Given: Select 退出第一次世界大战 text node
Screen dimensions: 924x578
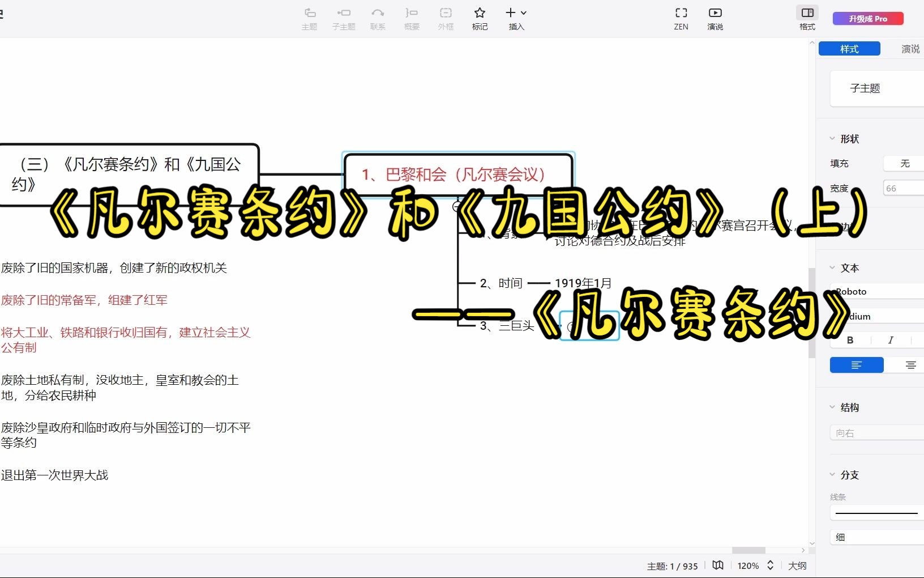Looking at the screenshot, I should (x=54, y=475).
